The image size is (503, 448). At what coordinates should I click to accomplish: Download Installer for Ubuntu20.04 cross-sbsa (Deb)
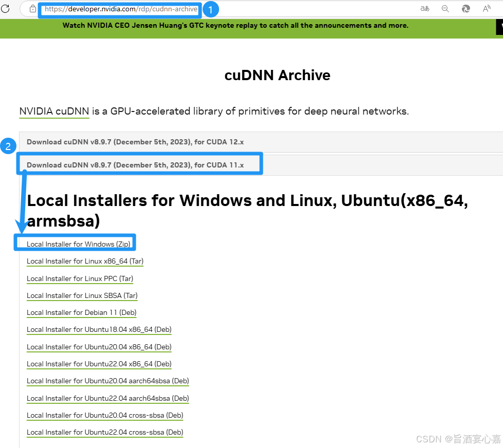(x=105, y=415)
